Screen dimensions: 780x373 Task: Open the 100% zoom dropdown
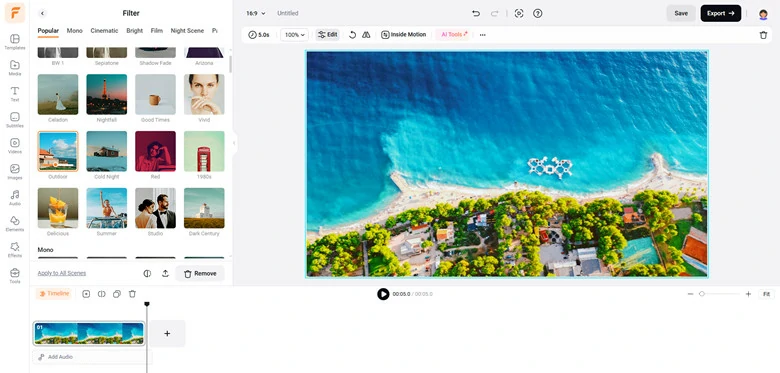click(x=294, y=35)
